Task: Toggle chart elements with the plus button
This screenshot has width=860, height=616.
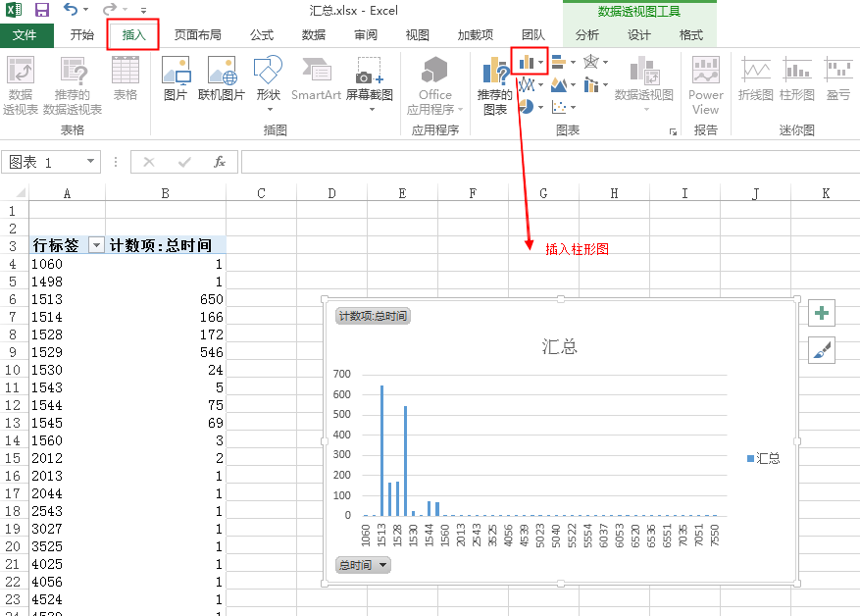Action: (821, 312)
